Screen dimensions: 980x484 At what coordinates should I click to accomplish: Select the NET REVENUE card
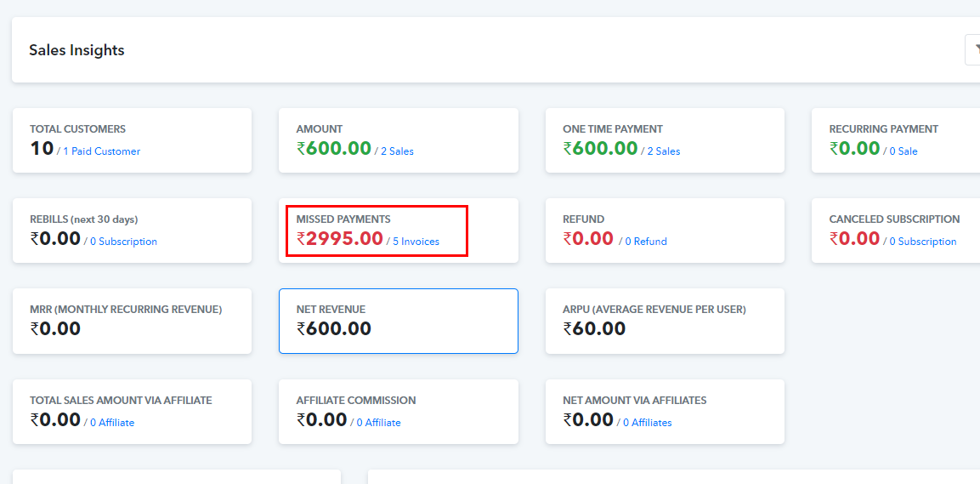[x=398, y=321]
